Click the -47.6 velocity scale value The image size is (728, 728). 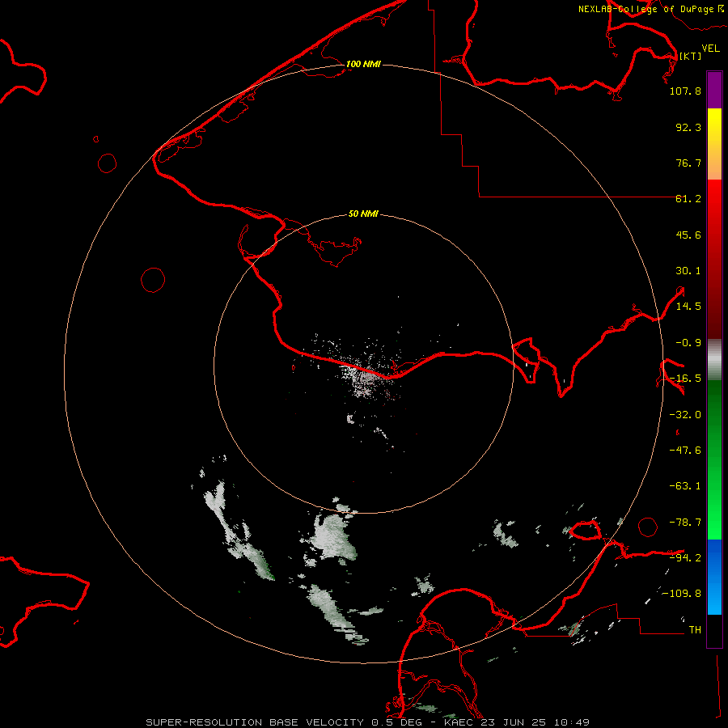pos(685,451)
